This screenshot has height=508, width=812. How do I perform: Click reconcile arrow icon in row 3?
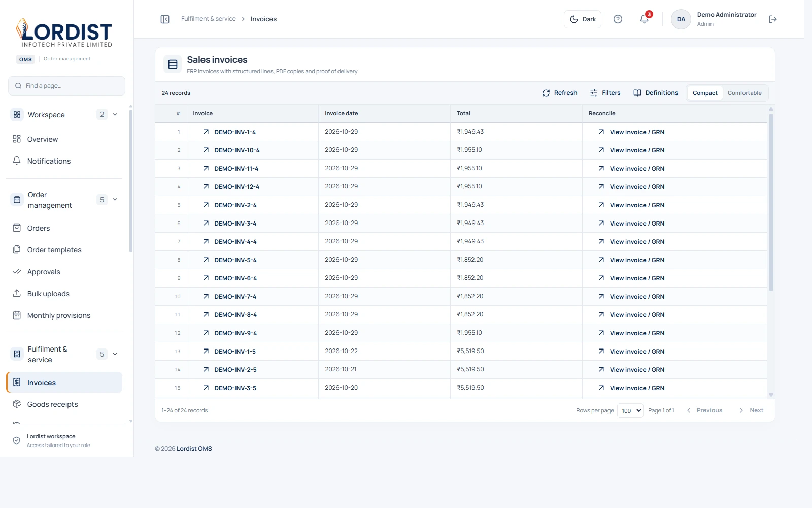(601, 168)
